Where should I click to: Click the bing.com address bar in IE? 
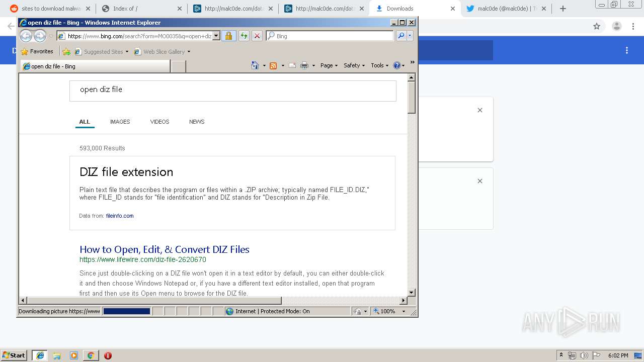click(x=134, y=36)
